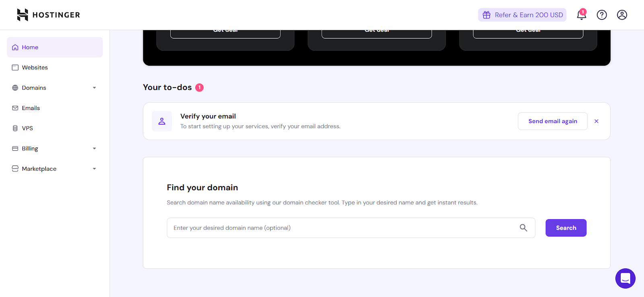Click the Find your domain heading
Screen dimensions: 644x297
tap(202, 187)
